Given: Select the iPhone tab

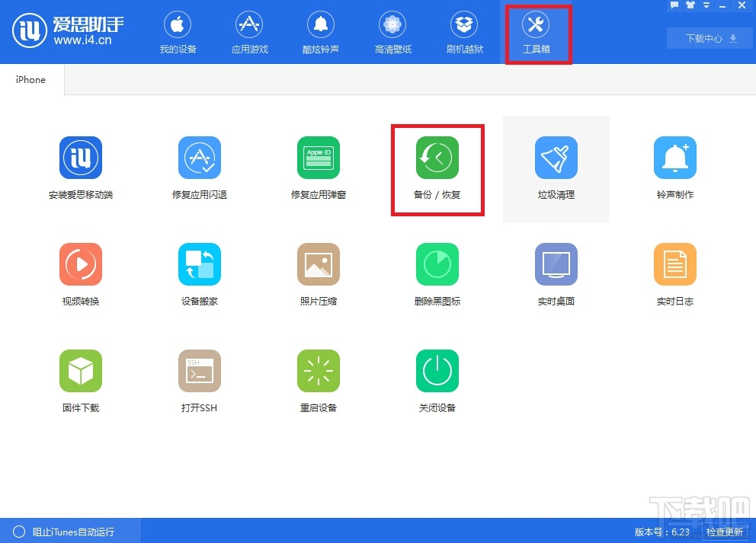Looking at the screenshot, I should click(30, 79).
